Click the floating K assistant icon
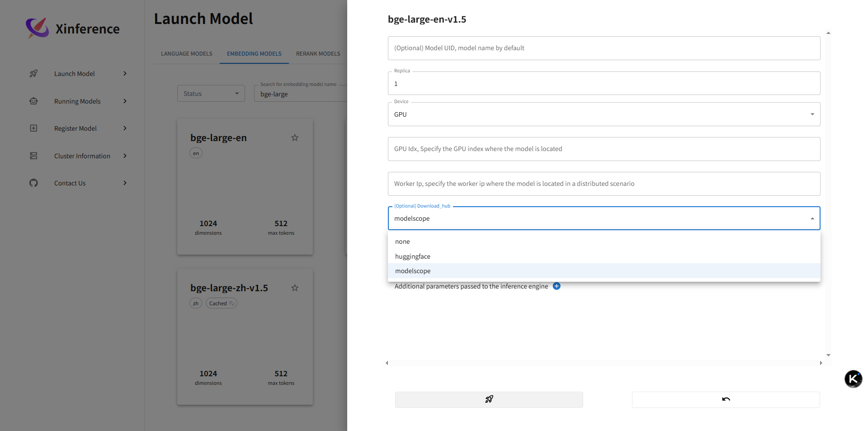The image size is (868, 431). point(853,379)
